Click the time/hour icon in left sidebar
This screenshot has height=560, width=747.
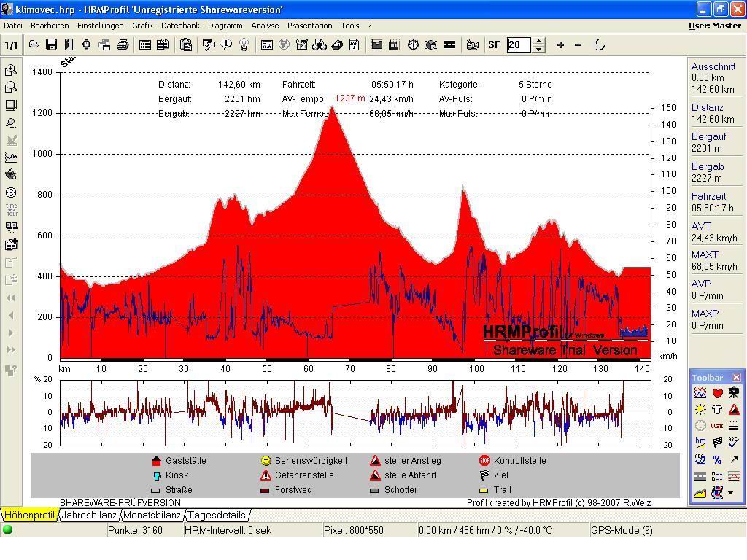[x=11, y=210]
